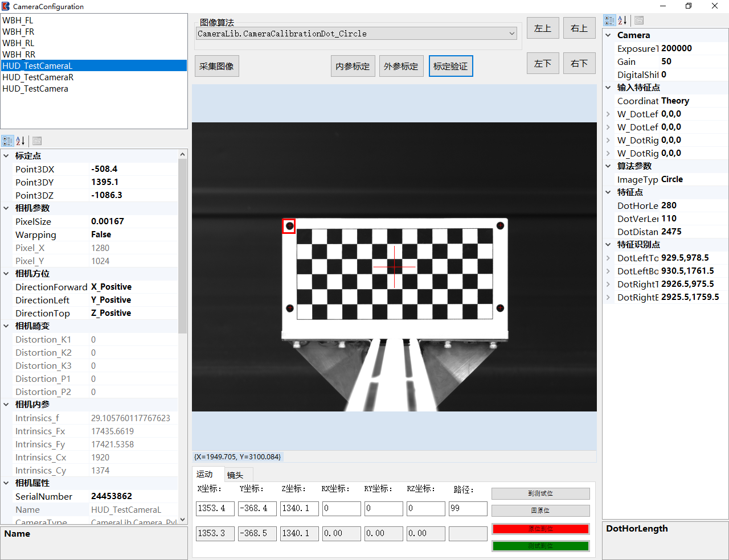The width and height of the screenshot is (729, 560).
Task: Collapse the Camera category in right panel
Action: (x=608, y=35)
